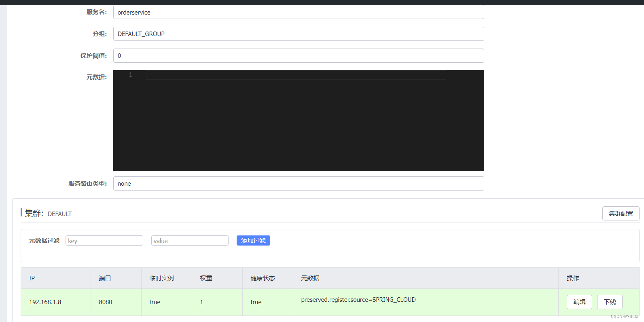Viewport: 644px width, 322px height.
Task: Click the DEFAULT cluster name label
Action: [59, 214]
